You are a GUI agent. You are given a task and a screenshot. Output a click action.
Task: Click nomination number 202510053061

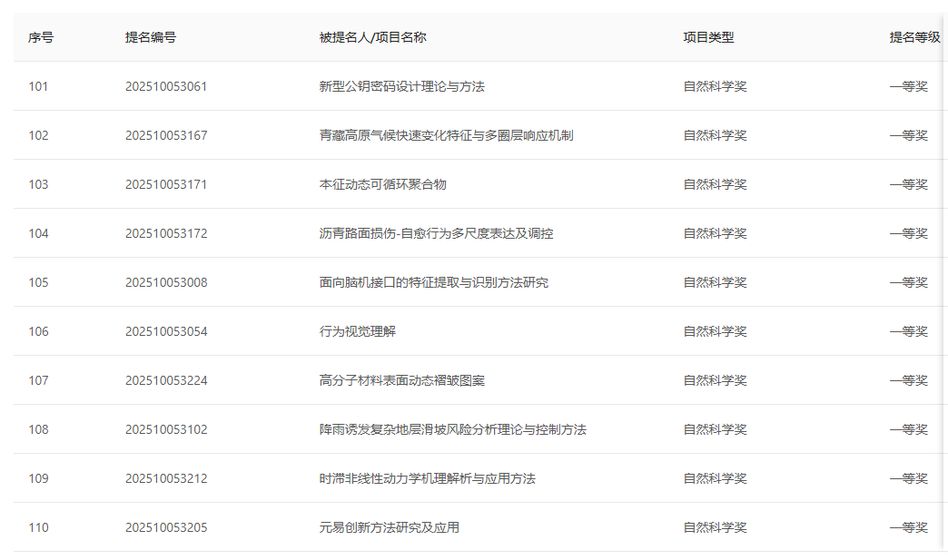click(166, 86)
